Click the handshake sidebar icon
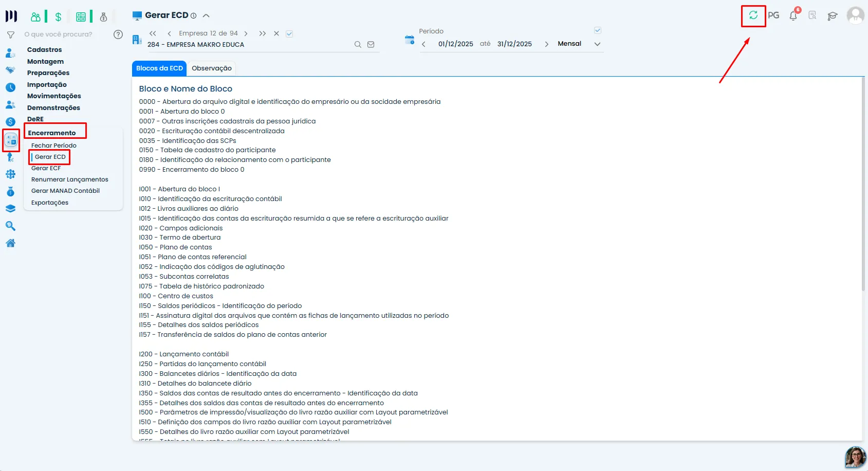868x471 pixels. 10,70
